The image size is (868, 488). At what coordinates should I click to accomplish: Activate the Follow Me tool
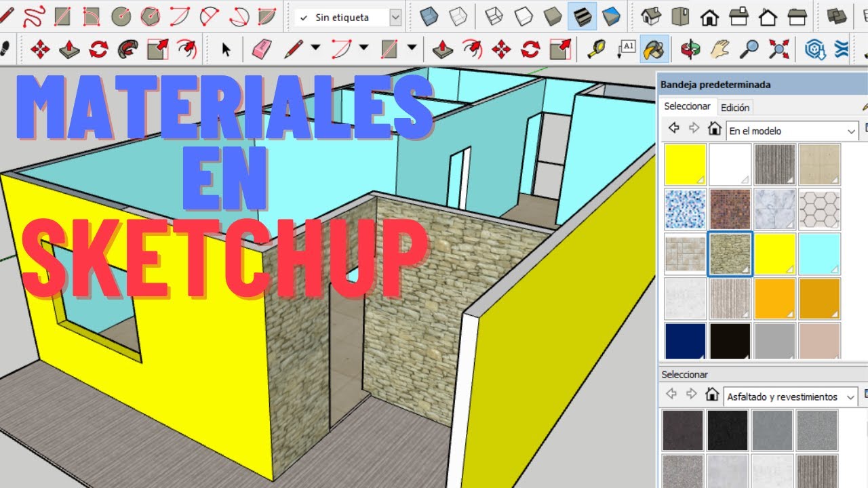(127, 49)
